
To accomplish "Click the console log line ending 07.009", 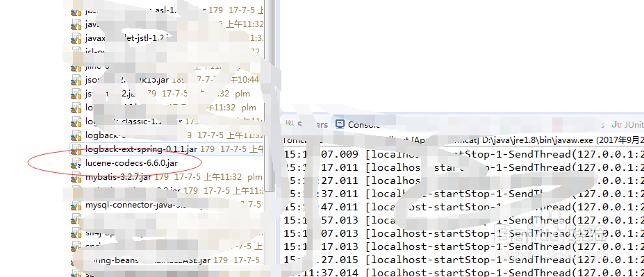I will [x=463, y=154].
